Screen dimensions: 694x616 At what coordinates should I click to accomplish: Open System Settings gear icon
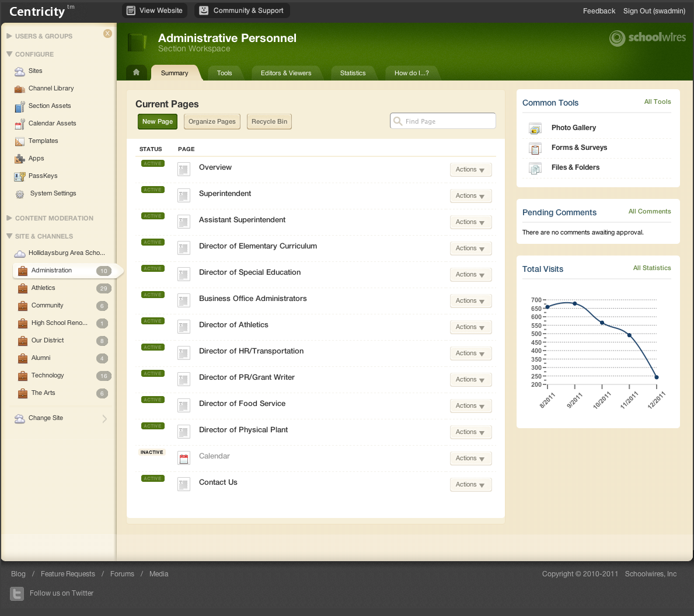click(x=20, y=194)
